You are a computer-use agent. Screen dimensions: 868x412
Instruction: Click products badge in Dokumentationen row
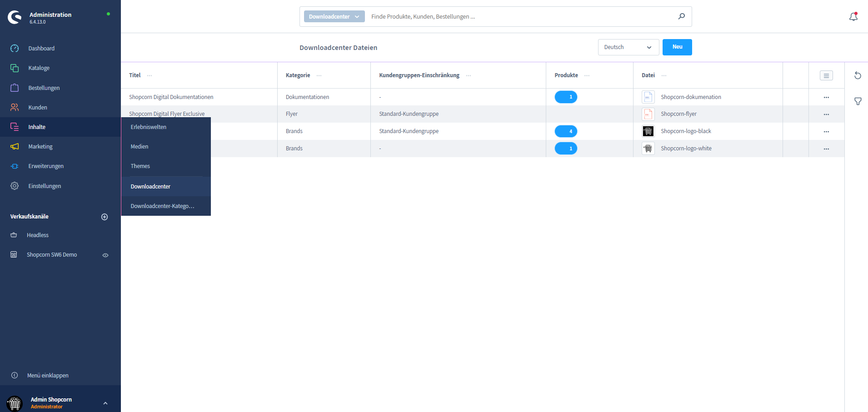pyautogui.click(x=566, y=97)
